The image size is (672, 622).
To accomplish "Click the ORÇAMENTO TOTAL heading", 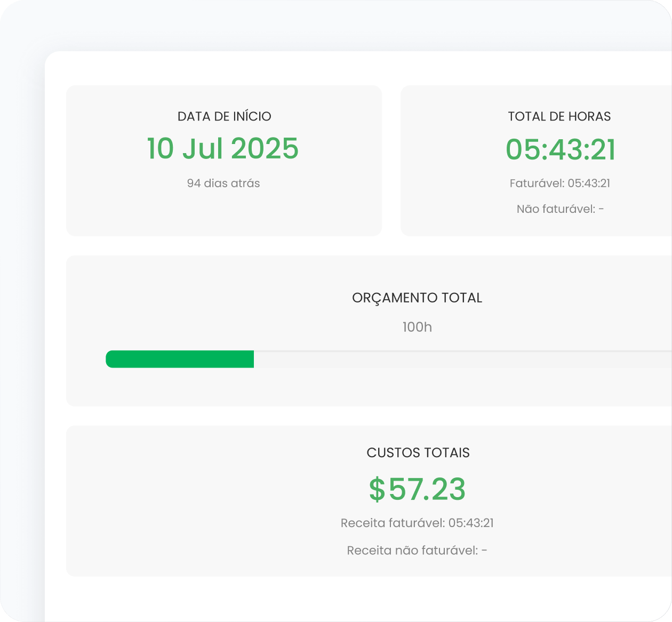I will [417, 298].
